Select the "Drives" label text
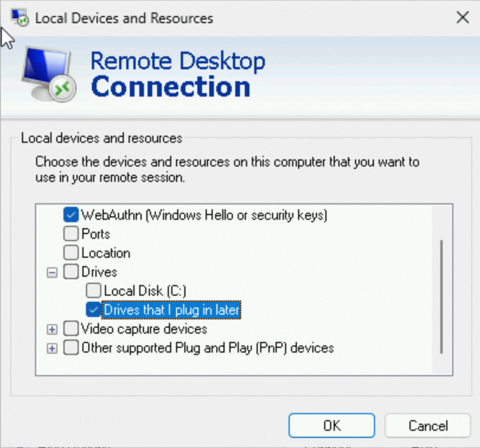This screenshot has height=448, width=480. tap(99, 272)
